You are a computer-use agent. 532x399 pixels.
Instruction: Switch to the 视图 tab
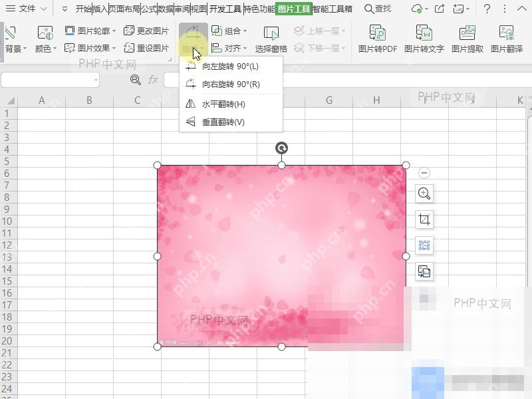coord(198,9)
